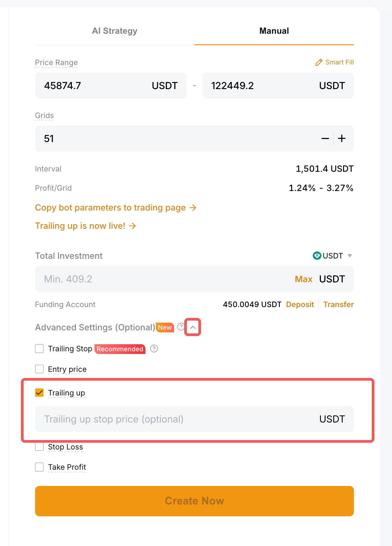Check the Entry price checkbox

[39, 369]
